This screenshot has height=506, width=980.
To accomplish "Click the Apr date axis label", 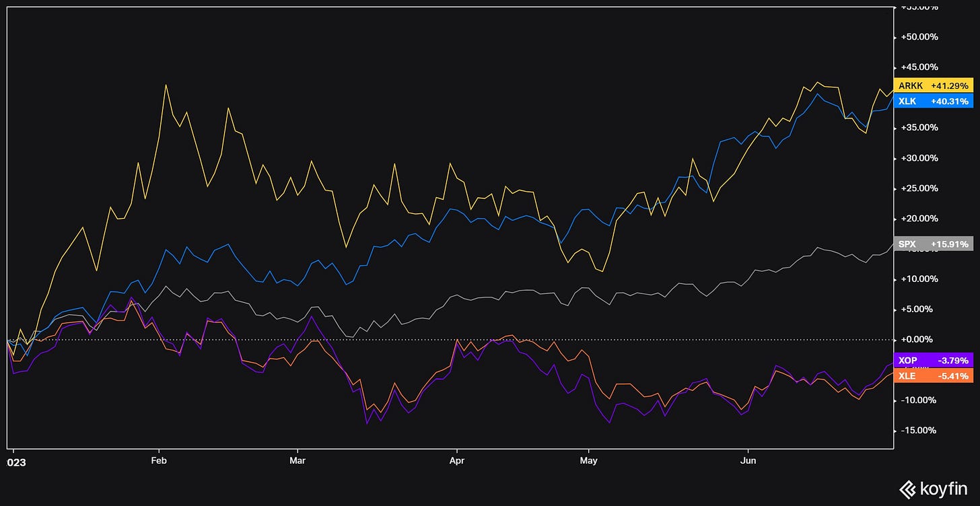I will tap(457, 461).
